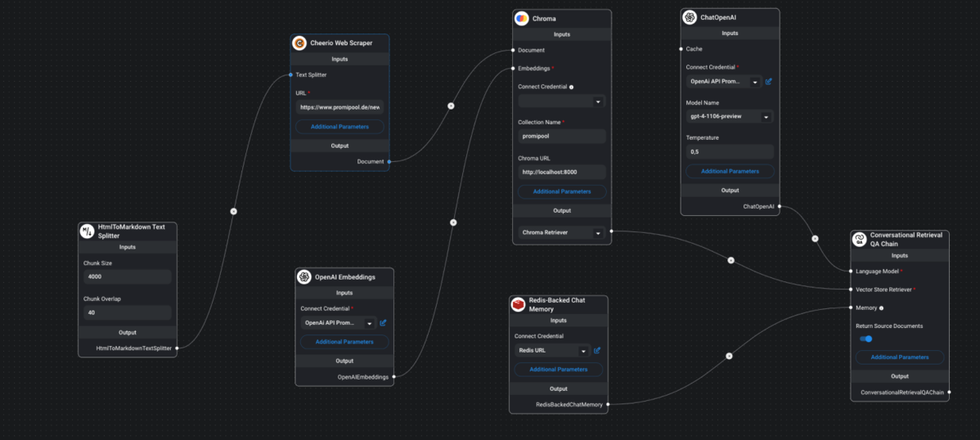Screen dimensions: 980x440
Task: Click the Temperature input field
Action: tap(729, 152)
